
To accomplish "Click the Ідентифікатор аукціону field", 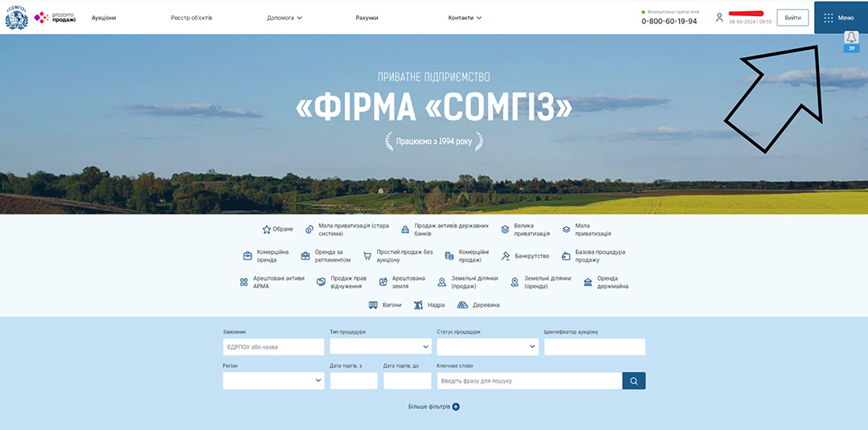I will point(595,347).
